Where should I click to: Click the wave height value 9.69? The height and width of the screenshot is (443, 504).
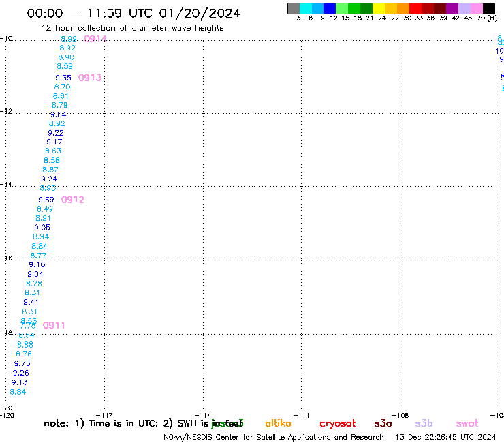click(46, 200)
